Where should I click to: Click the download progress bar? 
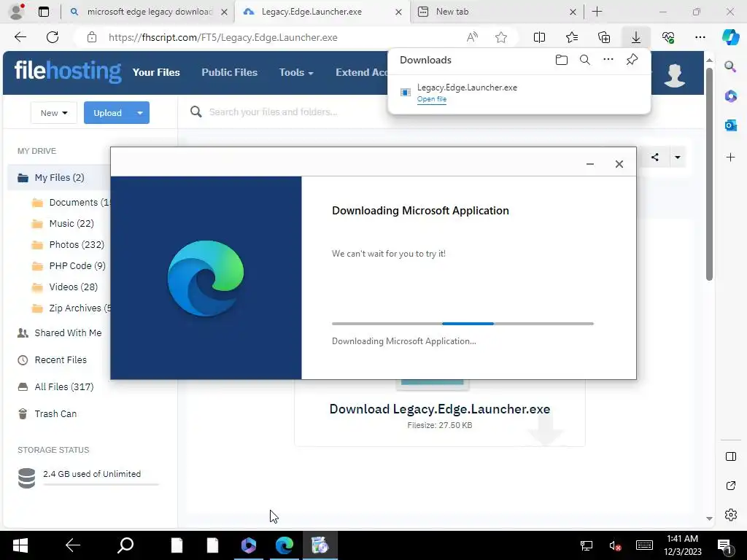click(x=462, y=324)
